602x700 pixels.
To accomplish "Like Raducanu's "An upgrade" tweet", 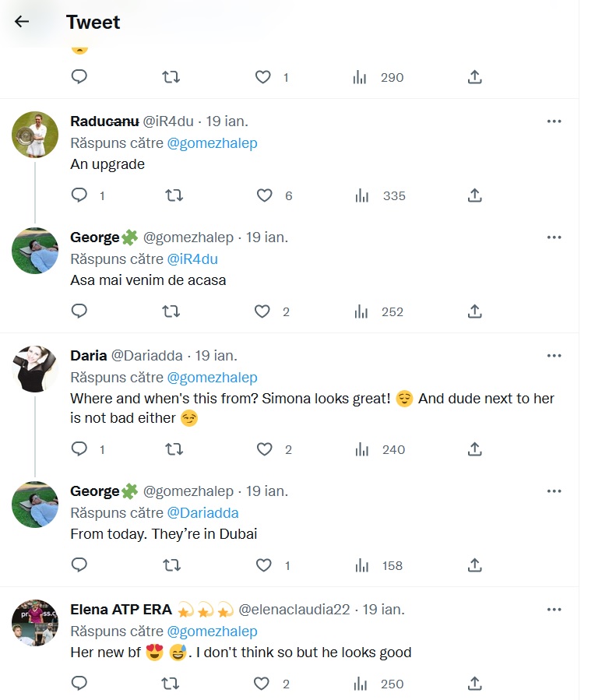I will point(265,195).
